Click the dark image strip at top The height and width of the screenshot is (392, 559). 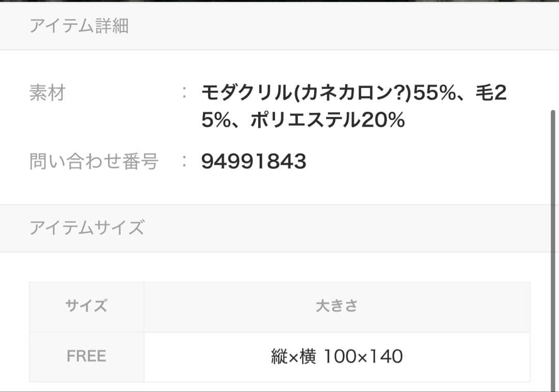pyautogui.click(x=279, y=1)
